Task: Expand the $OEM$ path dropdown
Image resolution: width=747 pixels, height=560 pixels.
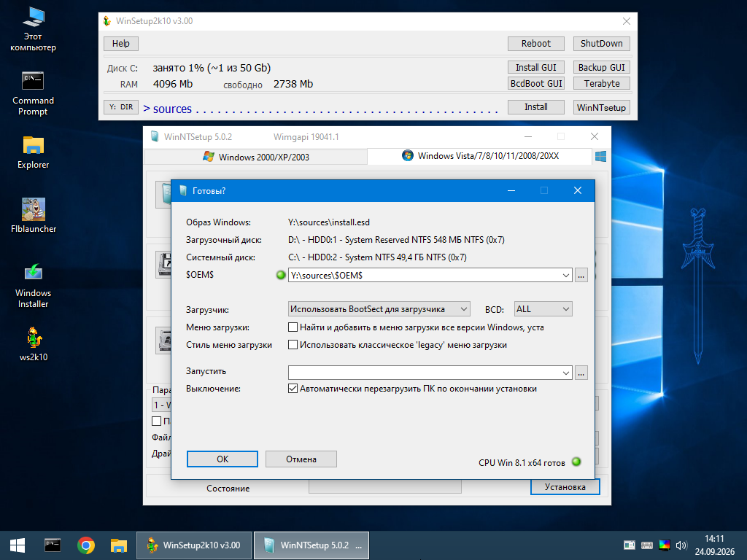Action: click(x=565, y=275)
